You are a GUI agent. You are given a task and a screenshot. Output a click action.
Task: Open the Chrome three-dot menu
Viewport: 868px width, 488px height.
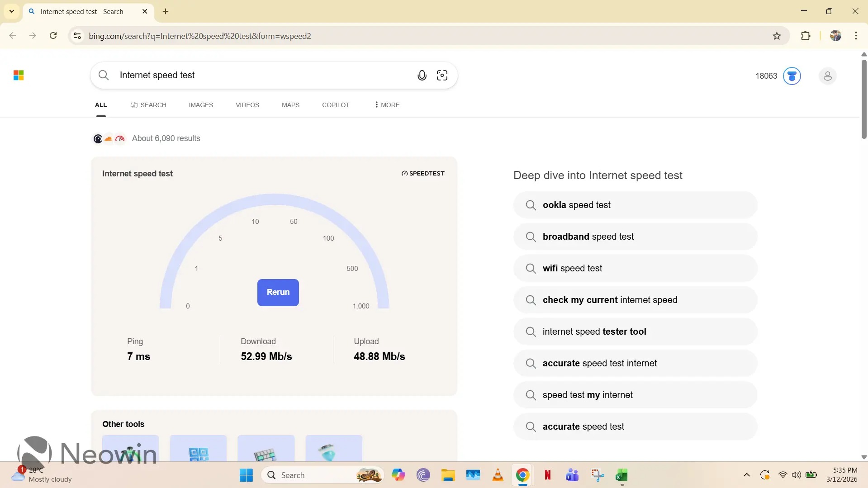pyautogui.click(x=856, y=36)
